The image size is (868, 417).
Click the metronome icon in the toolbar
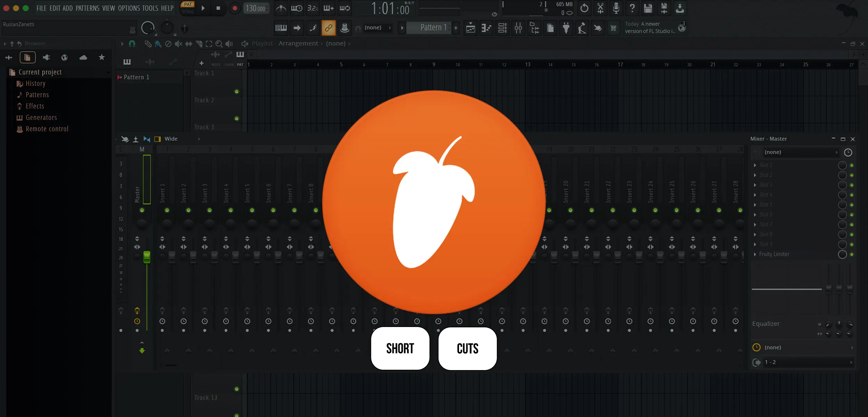[281, 8]
